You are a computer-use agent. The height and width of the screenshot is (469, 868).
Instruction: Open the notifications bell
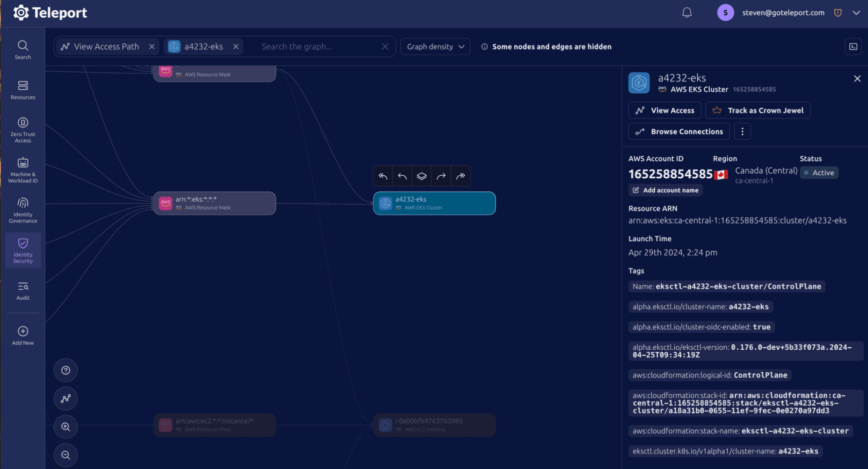(686, 13)
